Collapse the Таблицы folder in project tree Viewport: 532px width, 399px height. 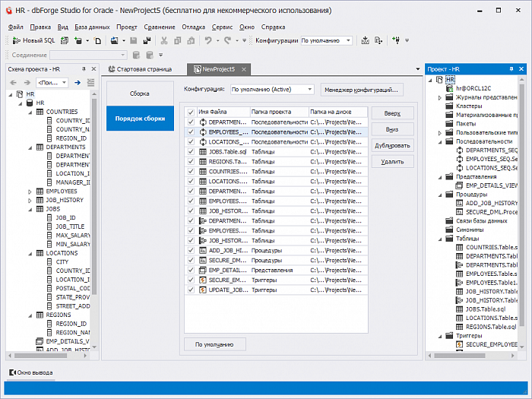[440, 239]
